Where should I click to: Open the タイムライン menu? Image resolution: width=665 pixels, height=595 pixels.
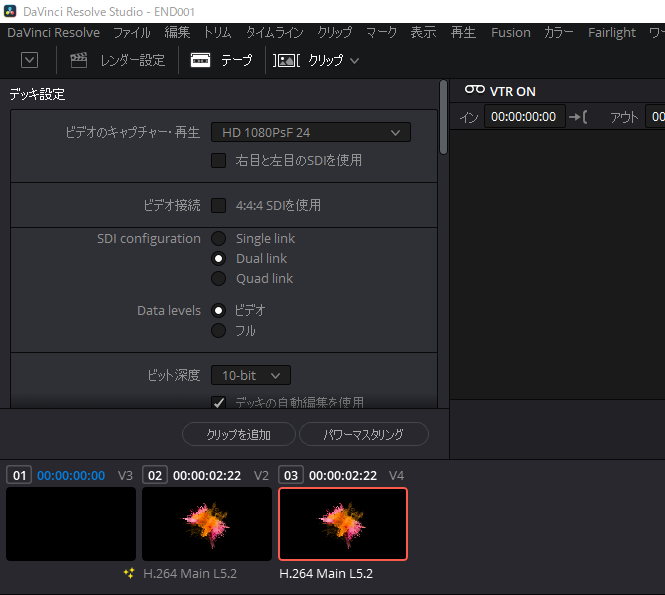[274, 32]
